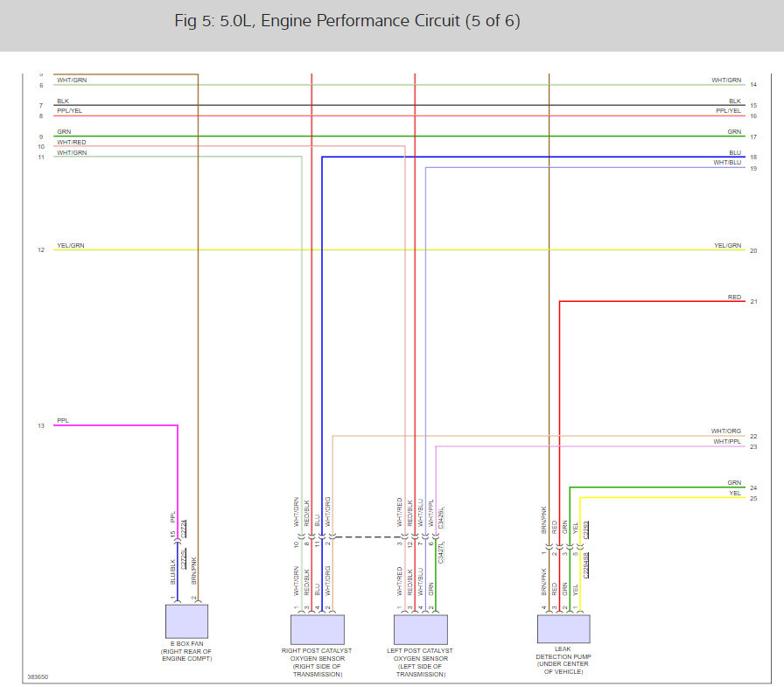Click the diagram ID number 383650
Viewport: 784px width, 687px height.
click(38, 677)
